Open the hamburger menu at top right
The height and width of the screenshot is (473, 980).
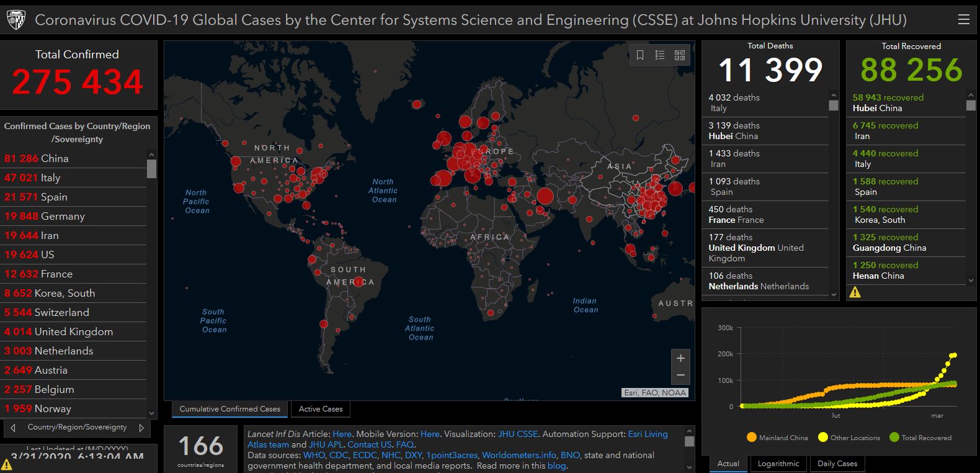pos(963,19)
